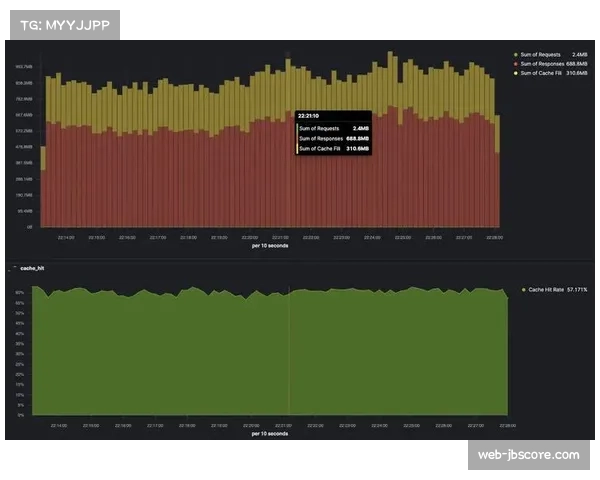The height and width of the screenshot is (480, 600).
Task: Click the web-jbscore.com watermark link
Action: [x=528, y=454]
